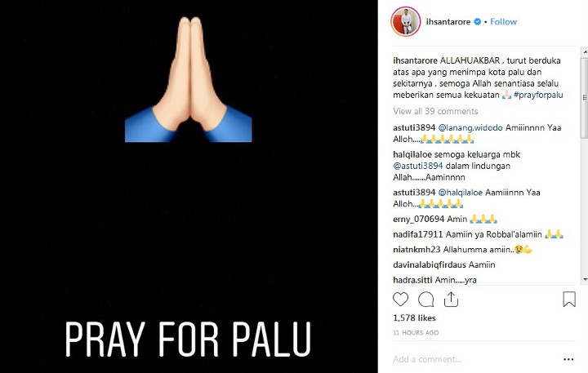
Task: View the 1,578 likes list
Action: (x=414, y=317)
